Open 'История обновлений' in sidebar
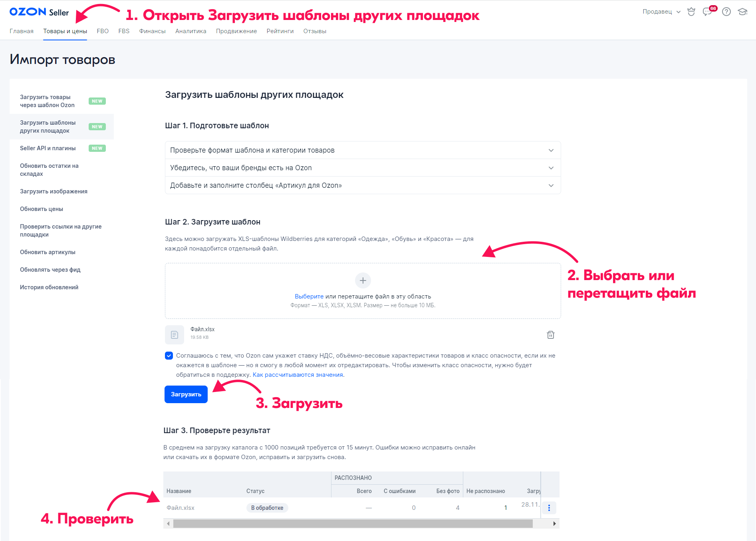This screenshot has height=541, width=756. pyautogui.click(x=62, y=287)
